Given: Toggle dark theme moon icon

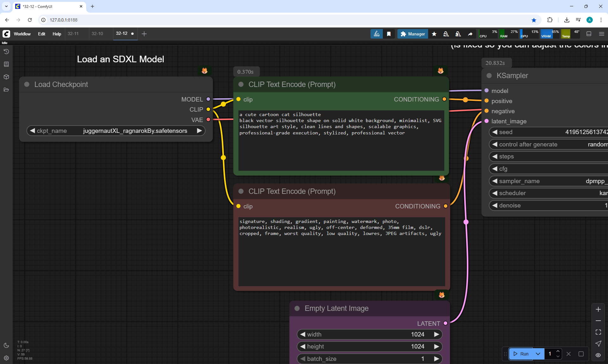Looking at the screenshot, I should [6, 345].
